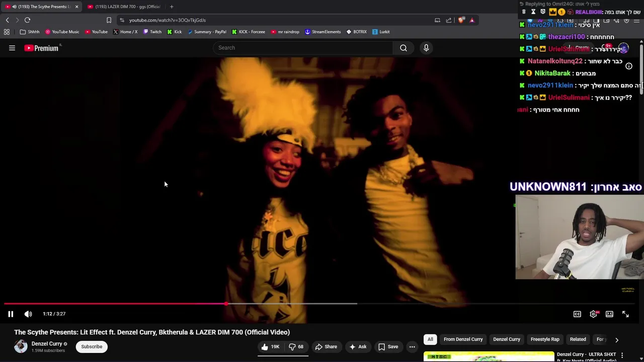Open KICK - Forceee bookmark

249,32
